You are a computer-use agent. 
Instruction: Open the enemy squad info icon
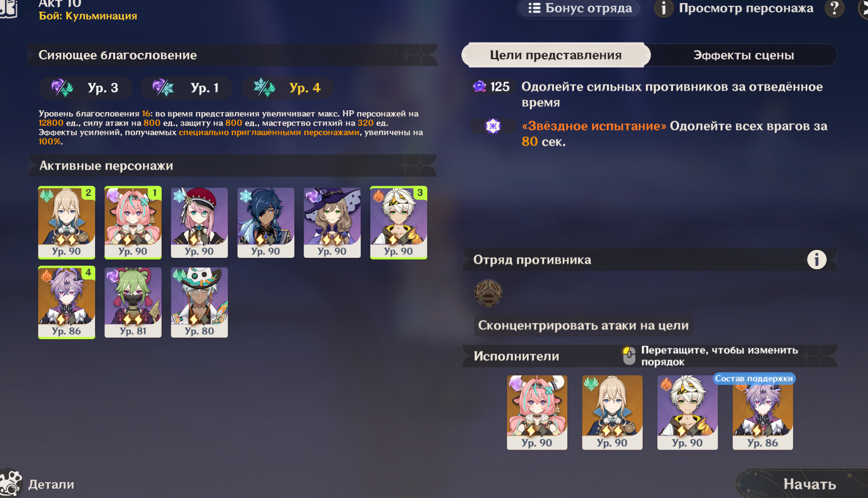pyautogui.click(x=817, y=259)
